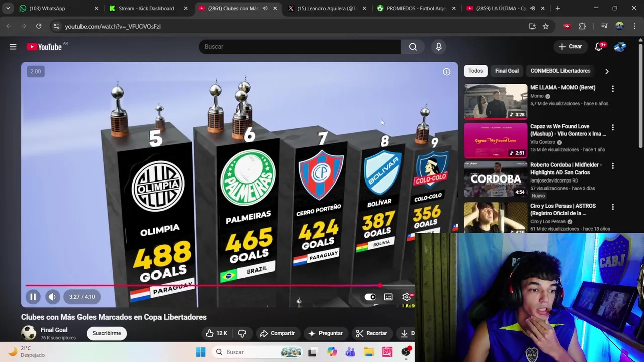
Task: Open the notifications bell
Action: (x=599, y=47)
